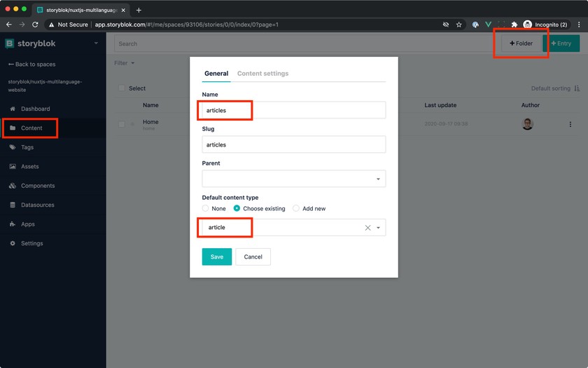Select the Add new radio option
588x368 pixels.
(296, 208)
